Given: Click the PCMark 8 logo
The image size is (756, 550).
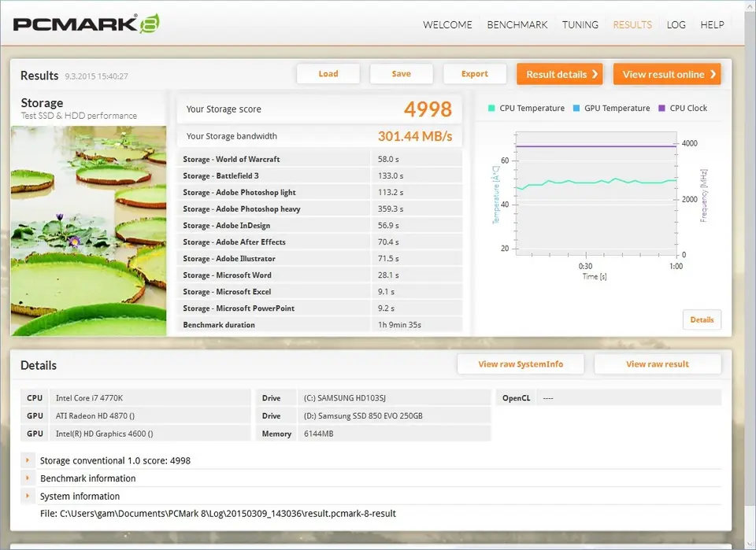Looking at the screenshot, I should (x=87, y=24).
